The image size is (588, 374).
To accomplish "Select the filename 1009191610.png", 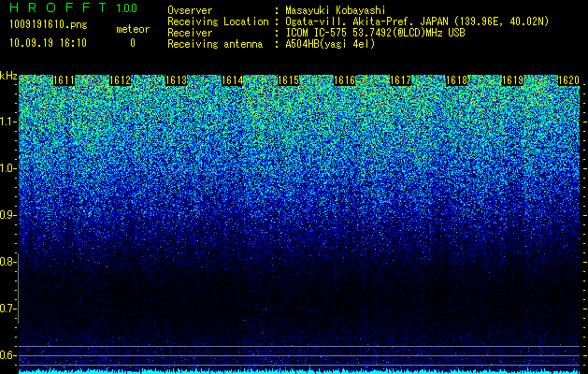I will [49, 24].
